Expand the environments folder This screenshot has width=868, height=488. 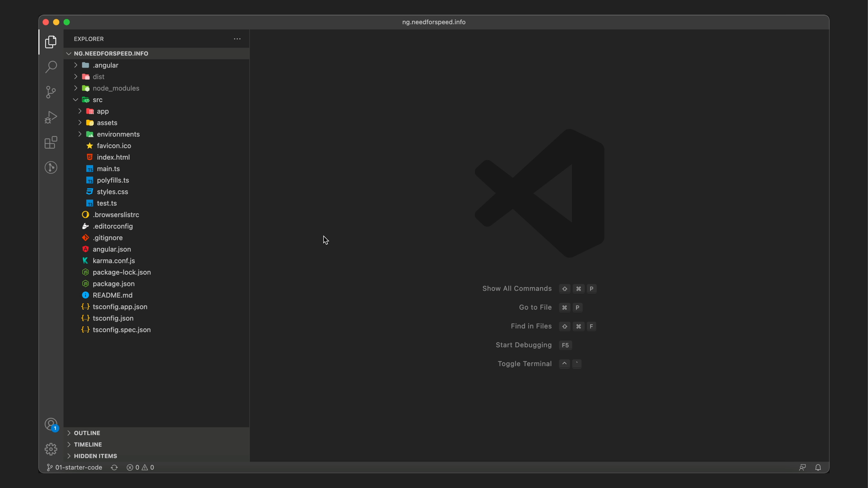coord(157,134)
